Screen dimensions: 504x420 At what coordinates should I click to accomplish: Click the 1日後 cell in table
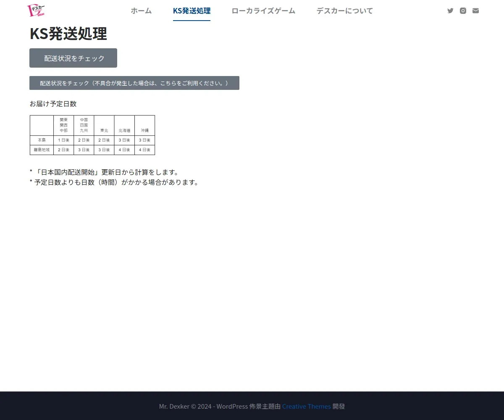pyautogui.click(x=63, y=140)
